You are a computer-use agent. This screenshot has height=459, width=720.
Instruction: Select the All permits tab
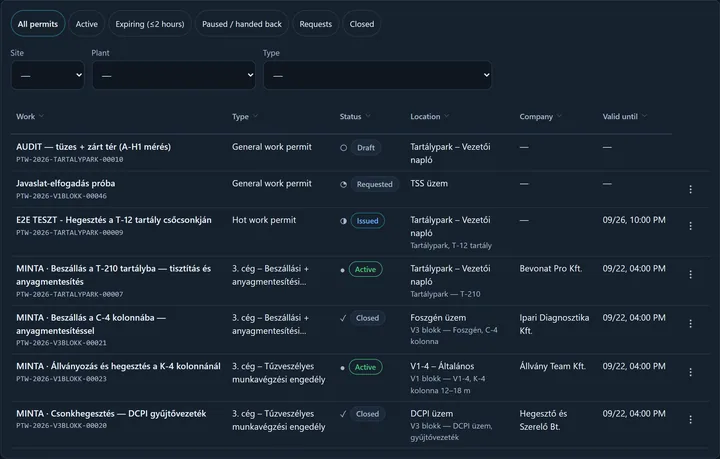tap(38, 24)
